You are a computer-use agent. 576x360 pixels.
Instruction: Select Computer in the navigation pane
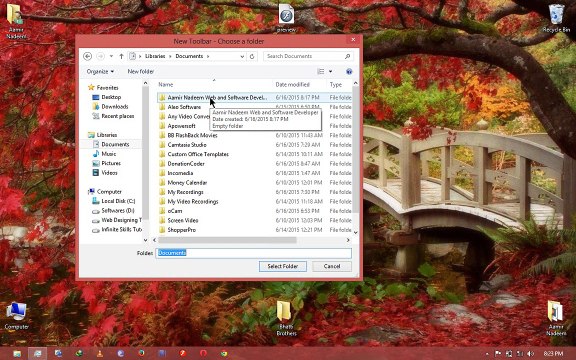pos(109,192)
